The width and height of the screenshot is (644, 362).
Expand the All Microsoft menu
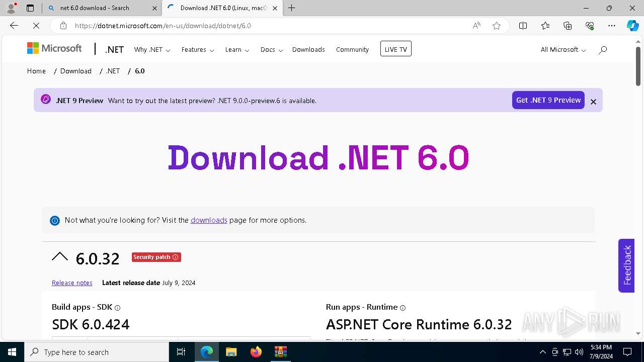pyautogui.click(x=563, y=50)
